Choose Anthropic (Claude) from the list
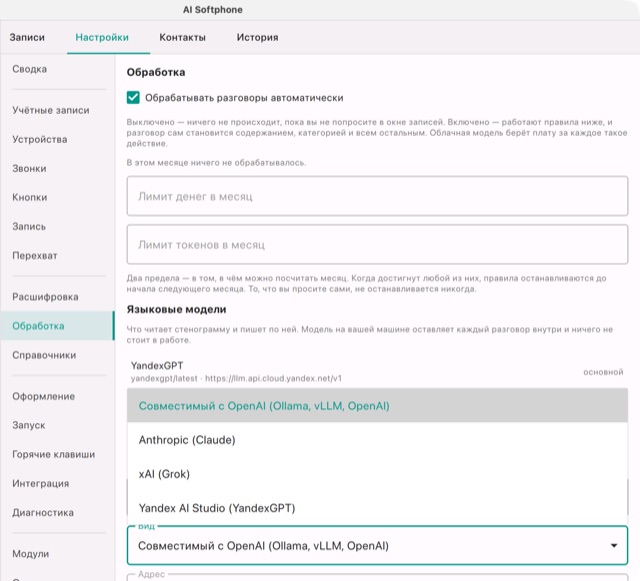This screenshot has width=640, height=581. tap(377, 440)
